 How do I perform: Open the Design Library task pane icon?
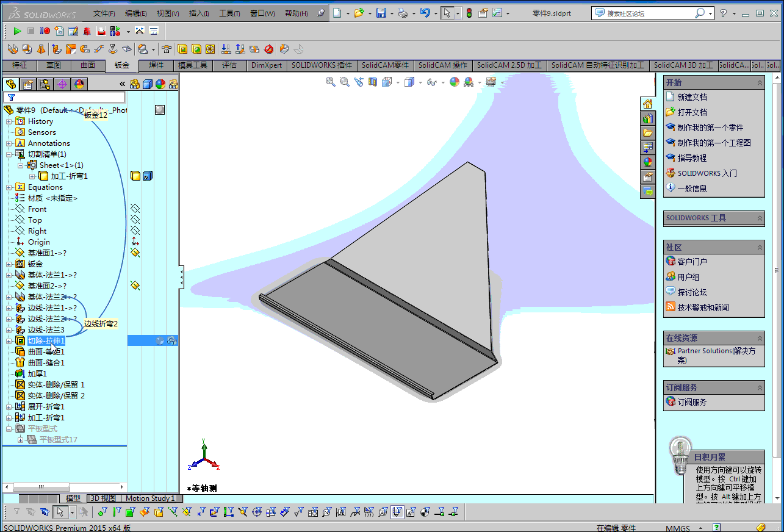647,118
